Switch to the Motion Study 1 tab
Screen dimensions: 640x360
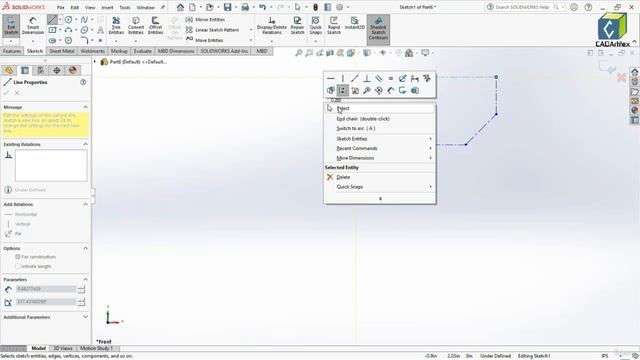point(96,348)
